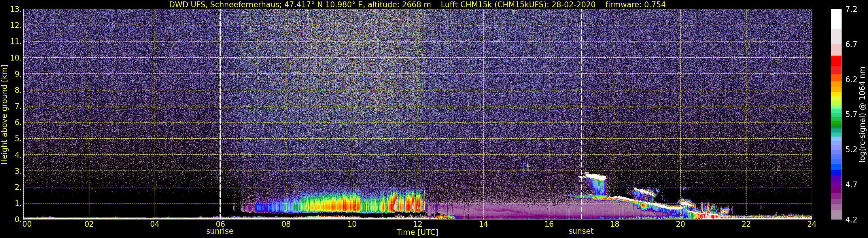Click the colorbar '6.2' value
The width and height of the screenshot is (868, 238).
(851, 79)
